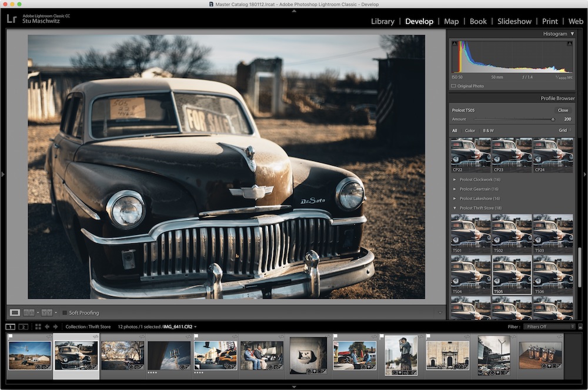Apply the TS04 profile thumbnail

pyautogui.click(x=470, y=275)
